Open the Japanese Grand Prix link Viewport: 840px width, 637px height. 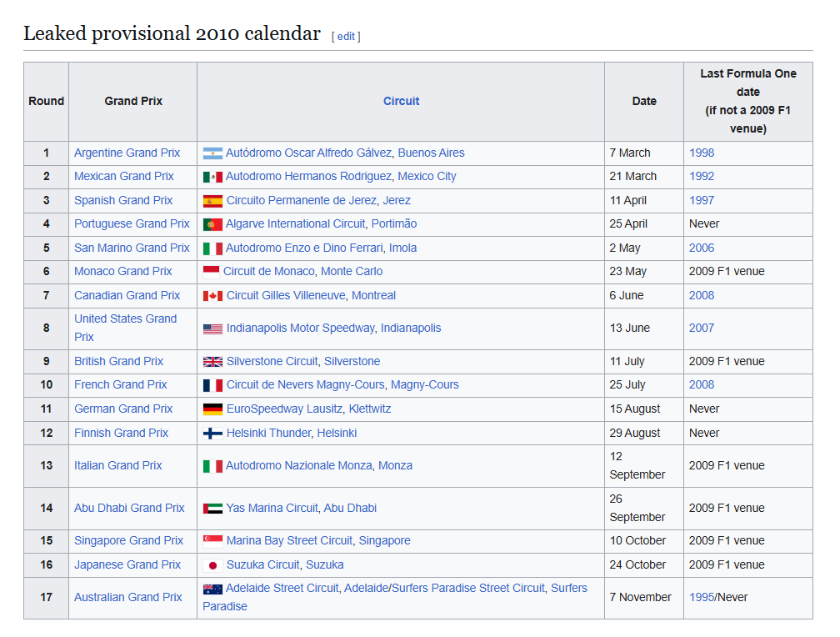coord(127,564)
